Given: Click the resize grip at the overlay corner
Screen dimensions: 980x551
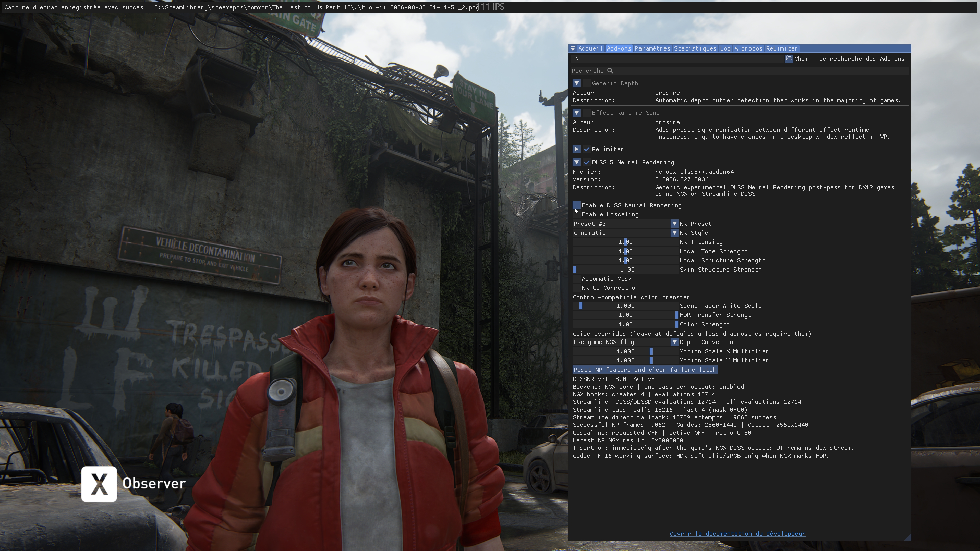Looking at the screenshot, I should (x=908, y=536).
